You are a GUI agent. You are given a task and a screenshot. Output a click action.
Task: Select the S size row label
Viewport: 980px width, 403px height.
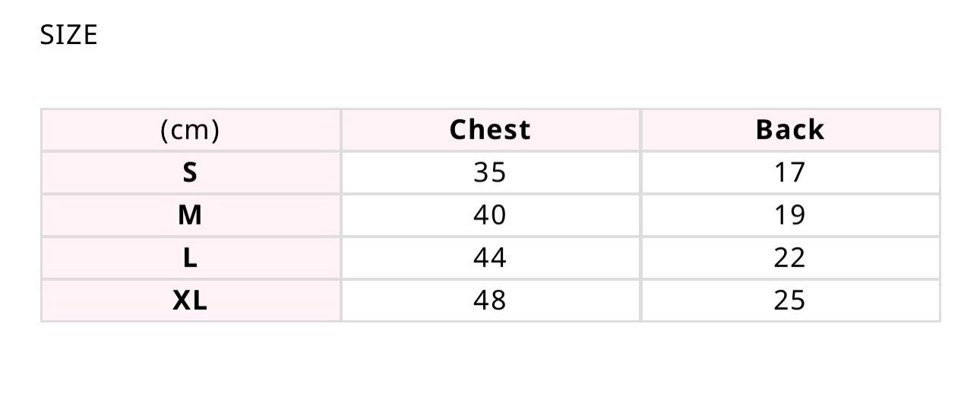[190, 173]
